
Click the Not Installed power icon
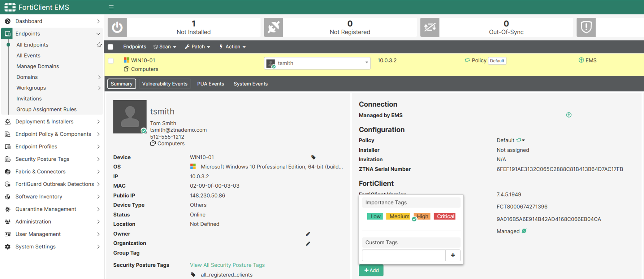[x=117, y=27]
